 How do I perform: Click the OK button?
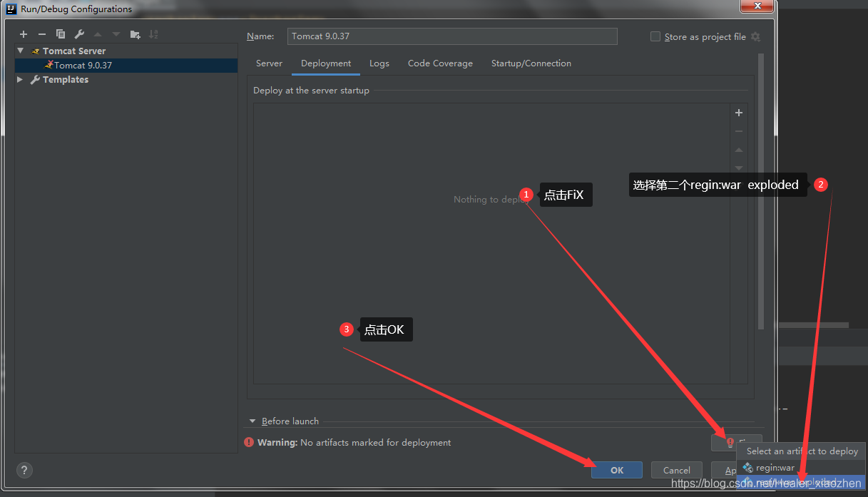[x=617, y=470]
